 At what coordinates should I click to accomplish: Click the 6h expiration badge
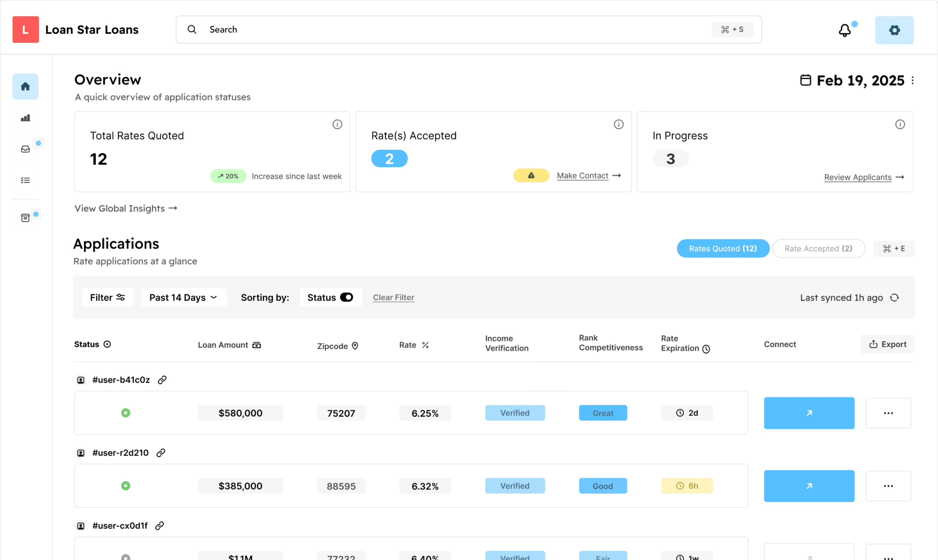687,486
